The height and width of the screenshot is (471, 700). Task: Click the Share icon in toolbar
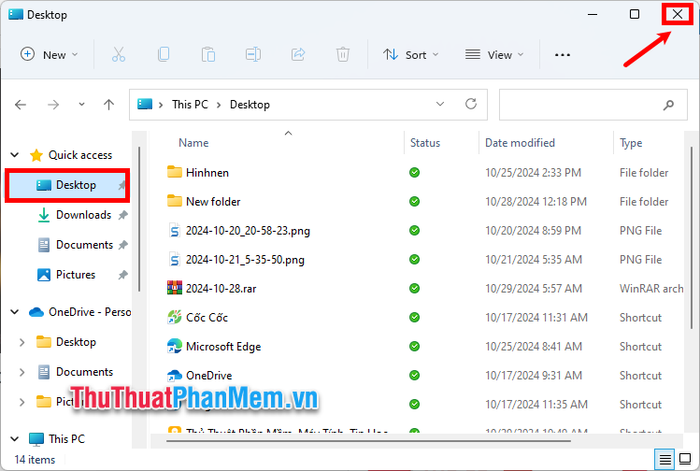(x=298, y=55)
